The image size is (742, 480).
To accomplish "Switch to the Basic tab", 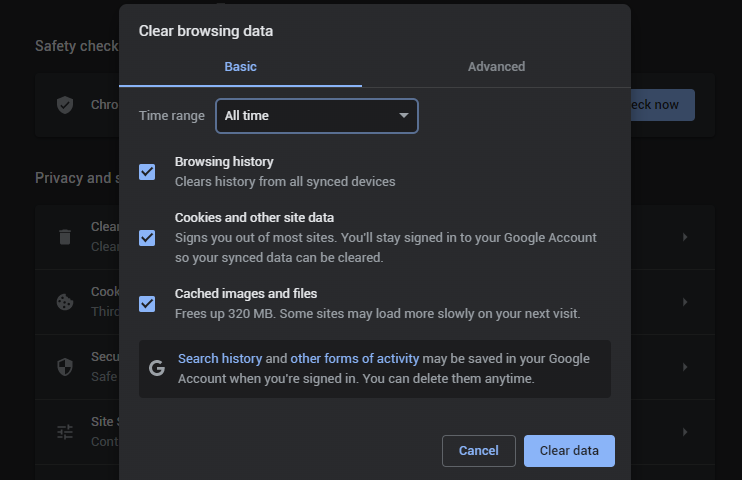I will point(240,67).
